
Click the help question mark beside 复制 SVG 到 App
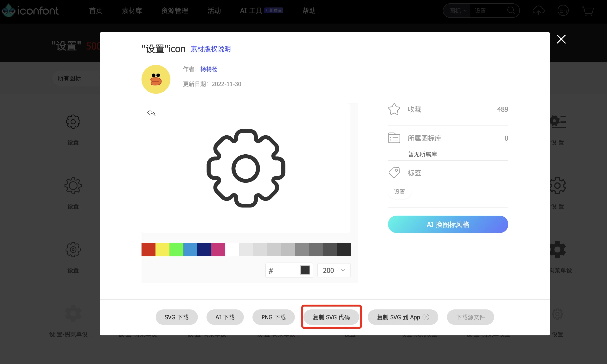(x=426, y=317)
